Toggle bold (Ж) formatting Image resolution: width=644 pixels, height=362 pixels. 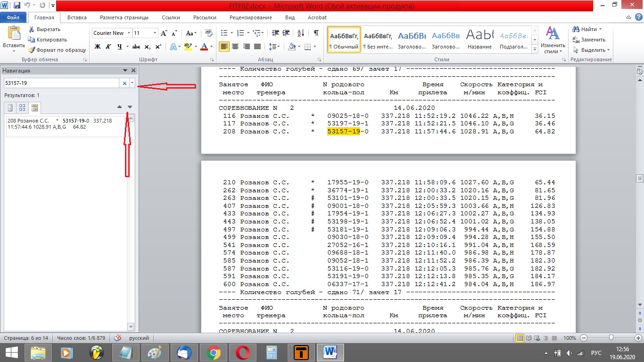pos(98,47)
